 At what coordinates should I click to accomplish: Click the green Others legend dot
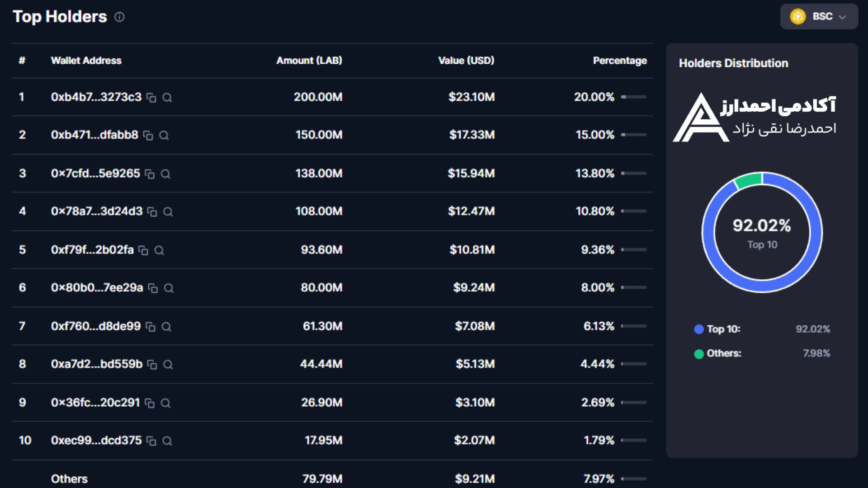(699, 354)
